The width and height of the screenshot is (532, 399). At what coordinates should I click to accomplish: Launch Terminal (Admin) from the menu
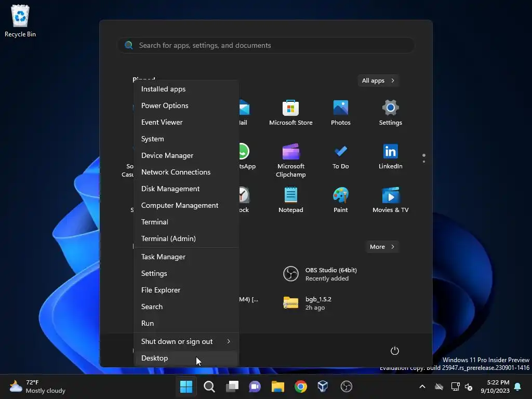(187, 238)
